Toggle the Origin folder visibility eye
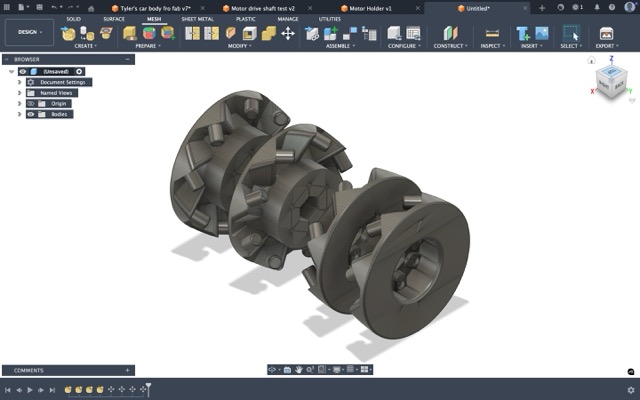Screen dimensions: 640x400 tap(31, 104)
